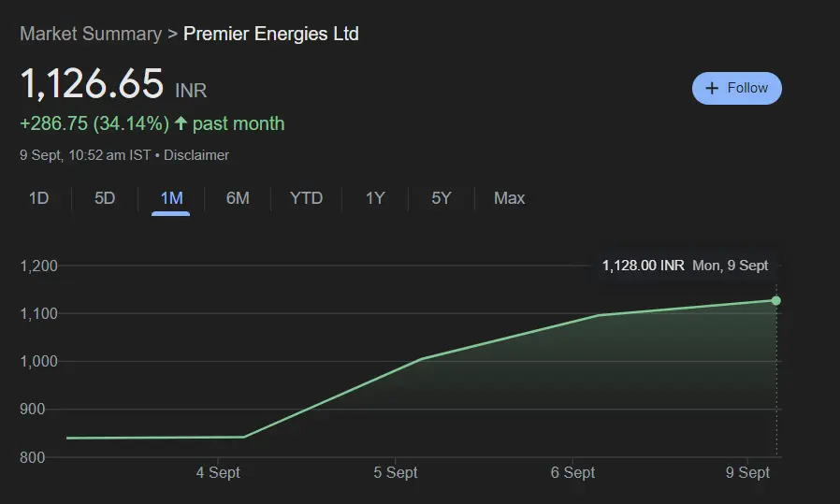Click the 5 Sept axis label
840x504 pixels.
(x=396, y=473)
